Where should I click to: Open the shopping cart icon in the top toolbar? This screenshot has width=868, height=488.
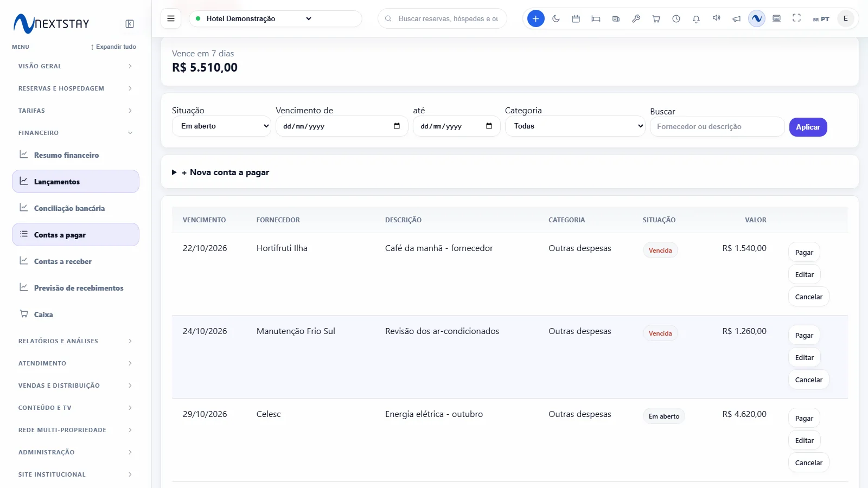point(656,18)
